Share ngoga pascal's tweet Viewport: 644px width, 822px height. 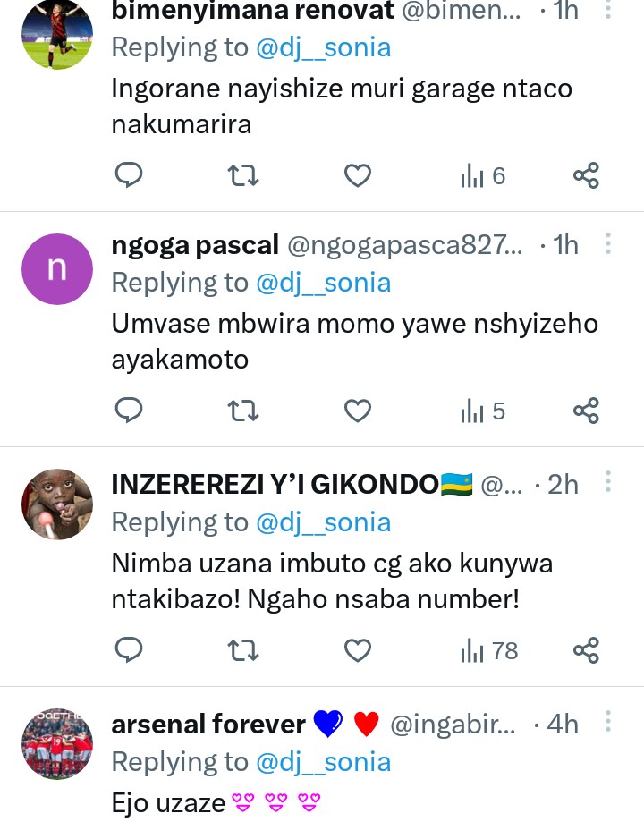click(x=586, y=411)
